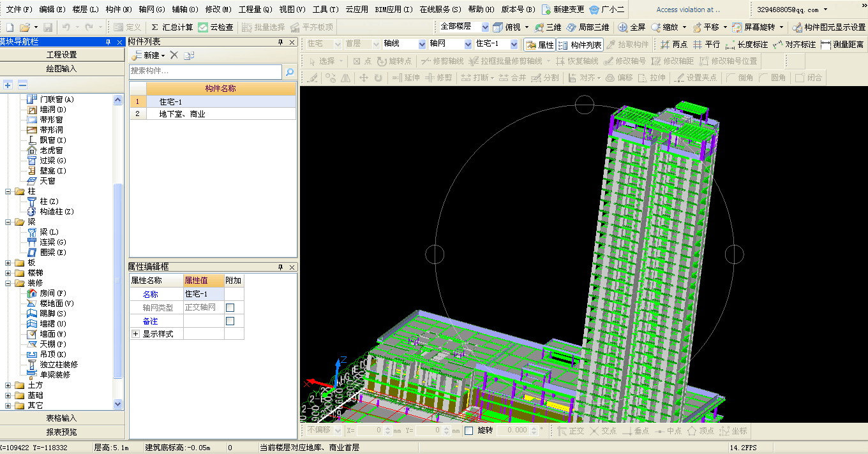Open the 视图(V) menu
Image resolution: width=868 pixels, height=454 pixels.
click(x=292, y=10)
